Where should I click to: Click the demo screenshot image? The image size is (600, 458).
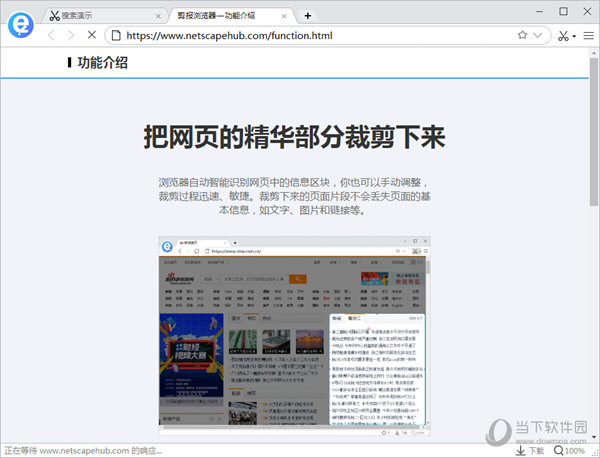click(x=295, y=336)
